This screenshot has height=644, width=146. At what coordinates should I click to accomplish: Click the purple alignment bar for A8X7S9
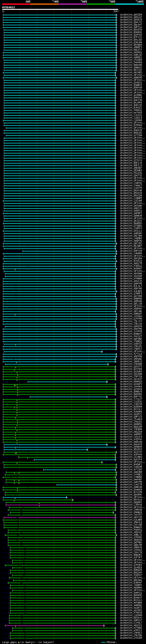coord(60,517)
